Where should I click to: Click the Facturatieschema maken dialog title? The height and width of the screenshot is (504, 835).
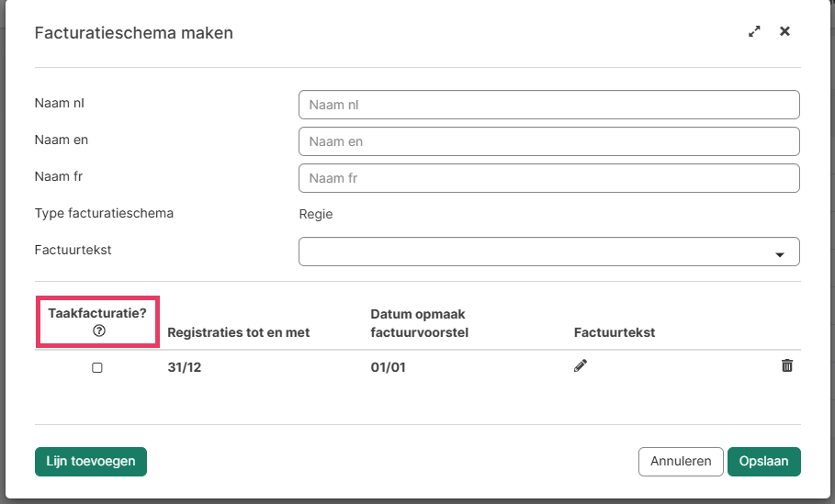tap(134, 33)
